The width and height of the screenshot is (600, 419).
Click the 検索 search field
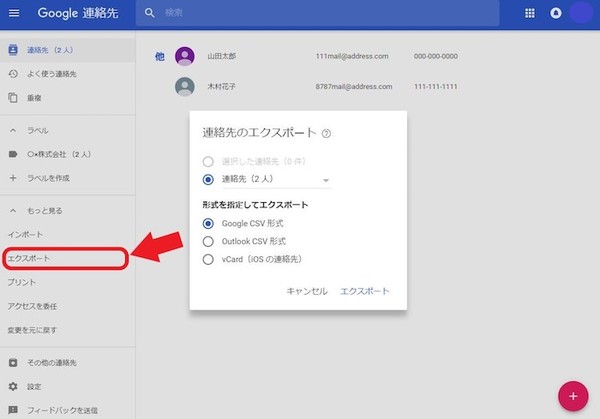300,14
